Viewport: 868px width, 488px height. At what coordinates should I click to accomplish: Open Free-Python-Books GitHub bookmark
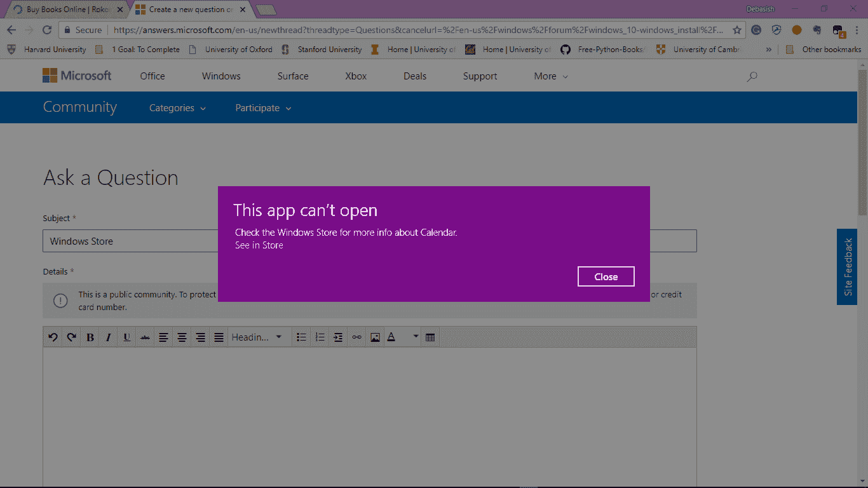point(603,50)
